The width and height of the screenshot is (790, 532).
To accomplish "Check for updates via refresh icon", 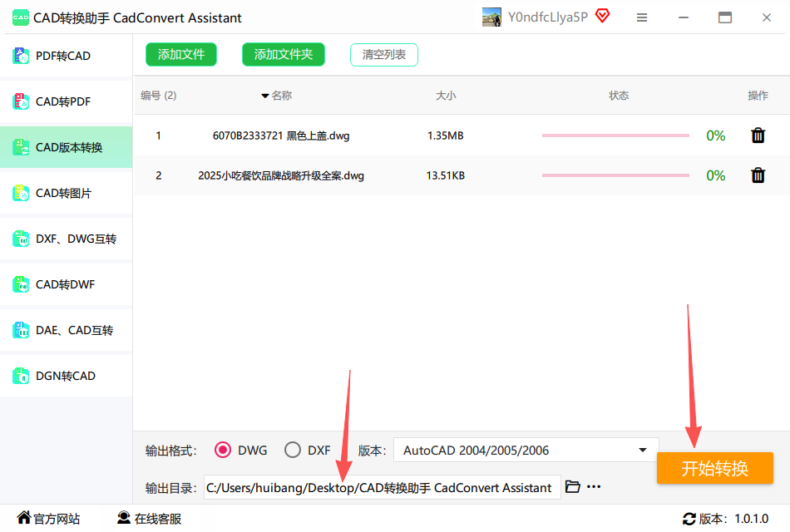I will click(689, 519).
